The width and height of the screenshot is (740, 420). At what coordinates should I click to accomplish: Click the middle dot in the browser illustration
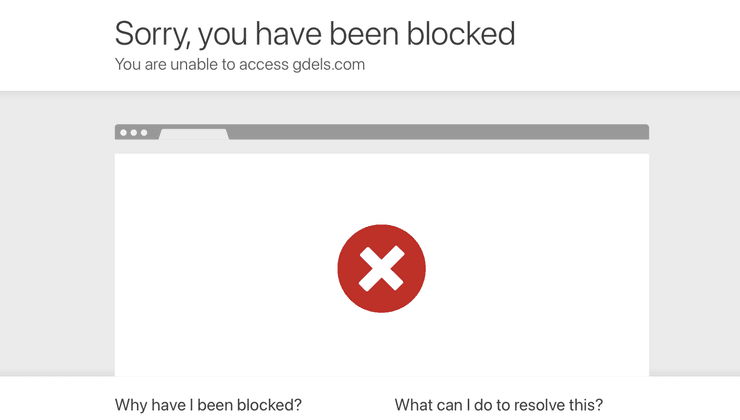click(133, 133)
